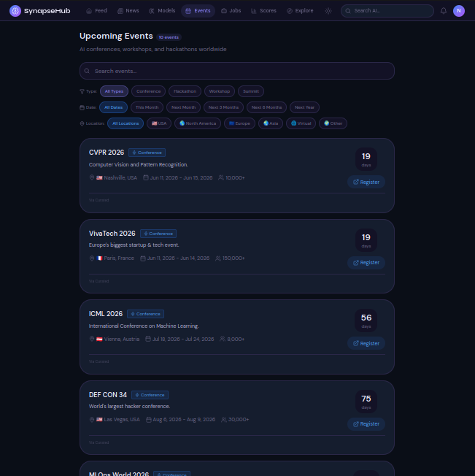Viewport: 475px width, 476px height.
Task: Select the All Dates filter chip
Action: pyautogui.click(x=113, y=107)
